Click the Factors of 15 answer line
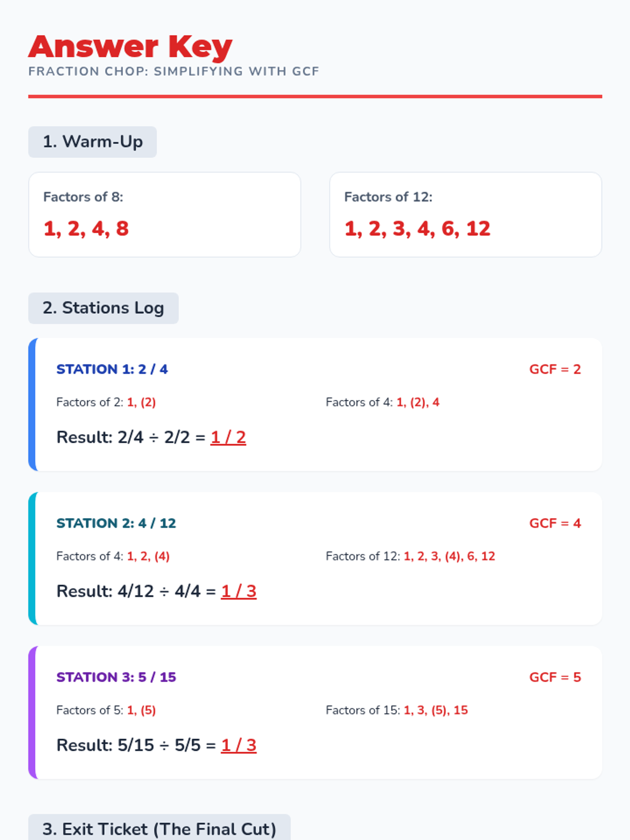The height and width of the screenshot is (840, 630). pyautogui.click(x=397, y=710)
